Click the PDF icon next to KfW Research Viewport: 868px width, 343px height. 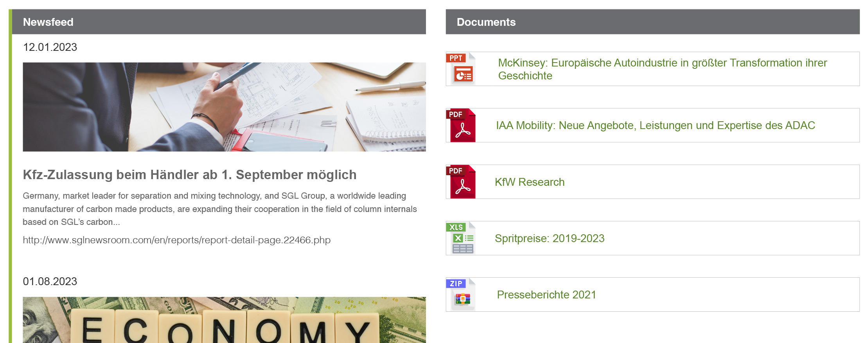[x=461, y=182]
